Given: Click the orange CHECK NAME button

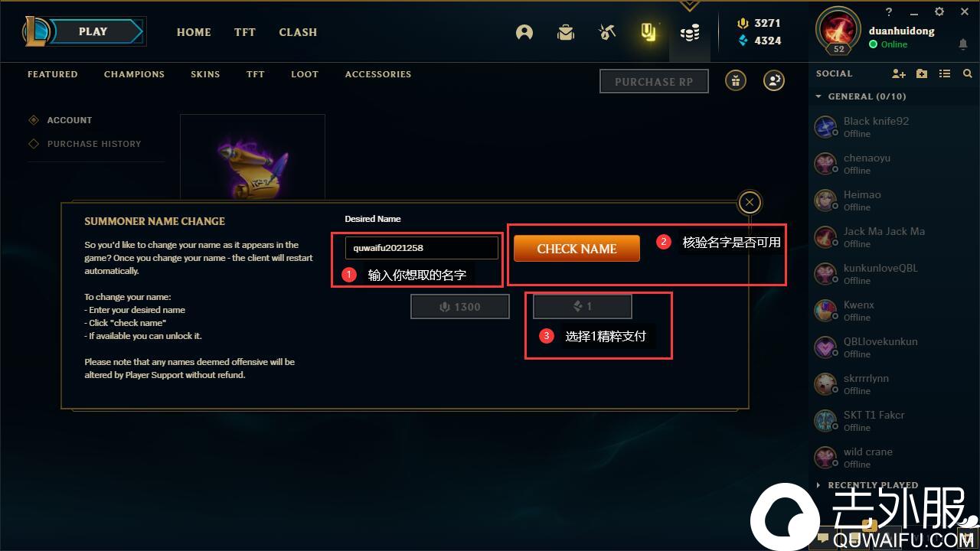Looking at the screenshot, I should pyautogui.click(x=577, y=249).
